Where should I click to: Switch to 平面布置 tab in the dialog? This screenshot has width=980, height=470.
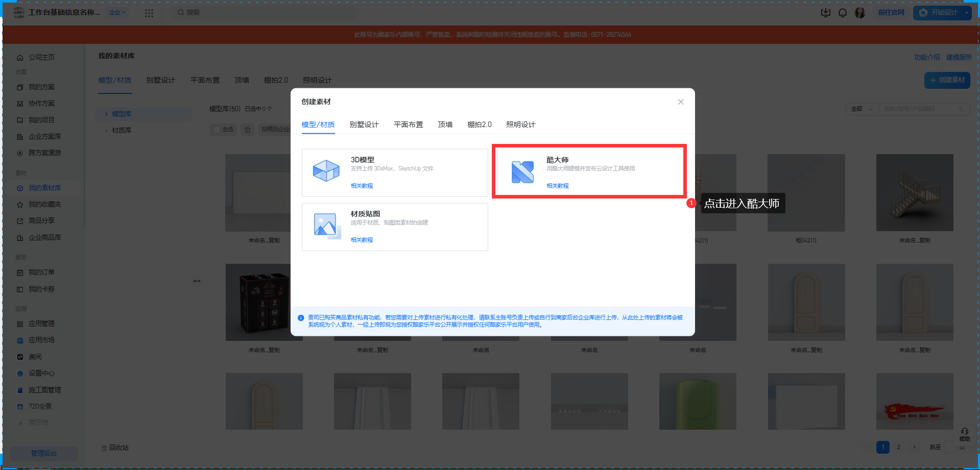click(x=409, y=125)
